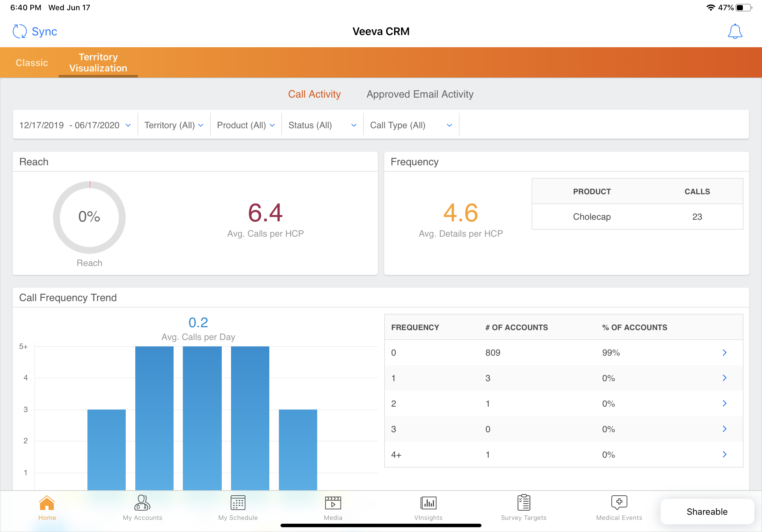The height and width of the screenshot is (532, 762).
Task: Open notifications bell icon
Action: click(x=735, y=32)
